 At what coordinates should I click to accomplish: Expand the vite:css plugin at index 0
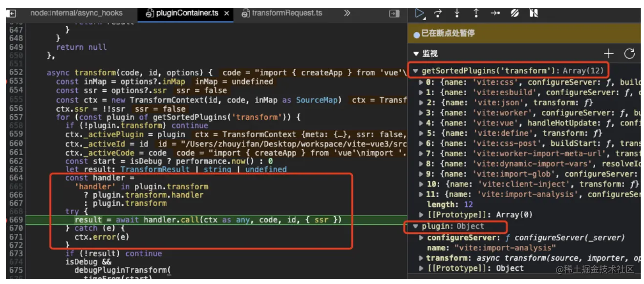click(x=421, y=82)
